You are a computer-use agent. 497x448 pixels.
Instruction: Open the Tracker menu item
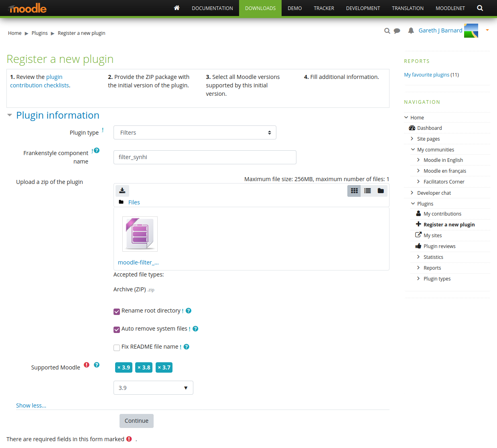[324, 8]
